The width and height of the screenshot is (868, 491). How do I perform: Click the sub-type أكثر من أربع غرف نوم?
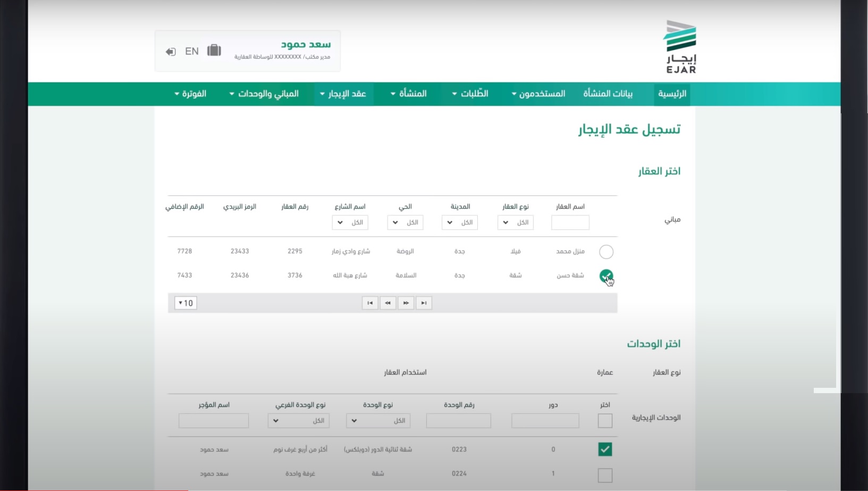tap(300, 450)
